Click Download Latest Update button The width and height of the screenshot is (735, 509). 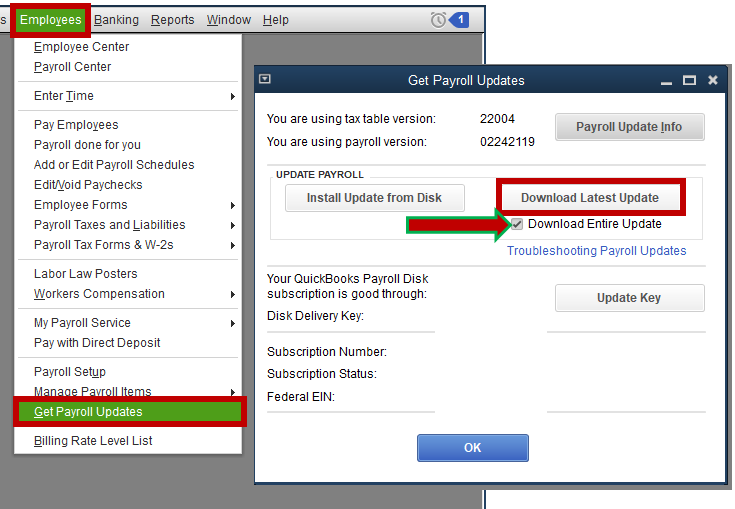click(x=590, y=198)
